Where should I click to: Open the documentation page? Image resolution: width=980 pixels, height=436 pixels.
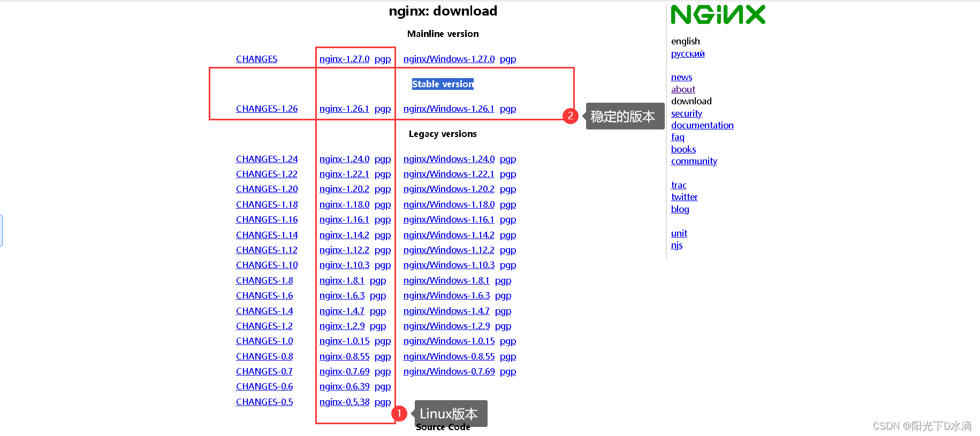pos(702,125)
